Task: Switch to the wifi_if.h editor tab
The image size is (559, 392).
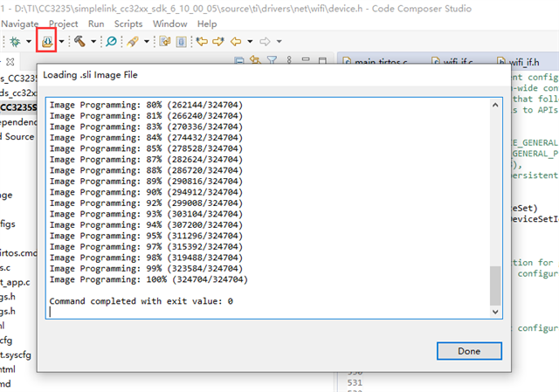Action: click(x=518, y=62)
